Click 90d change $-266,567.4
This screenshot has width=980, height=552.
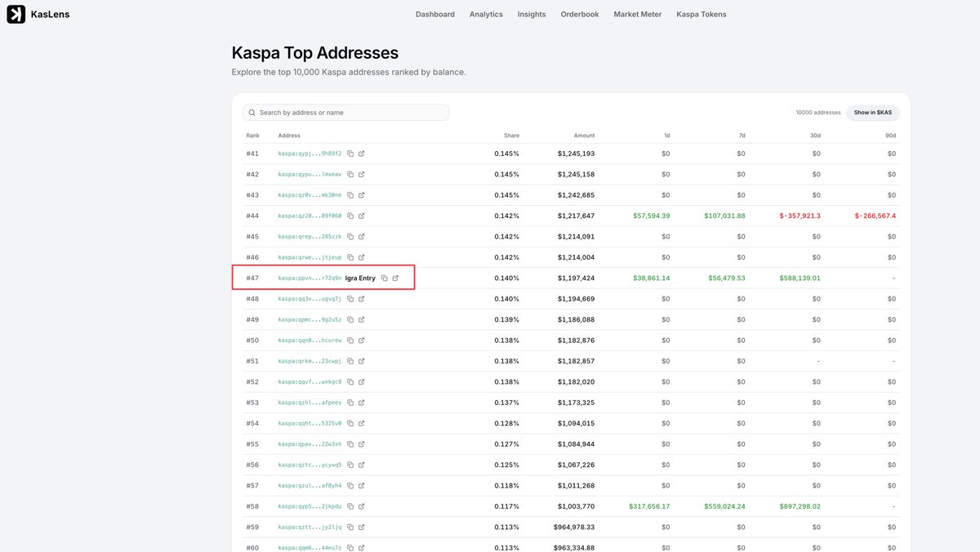click(875, 216)
